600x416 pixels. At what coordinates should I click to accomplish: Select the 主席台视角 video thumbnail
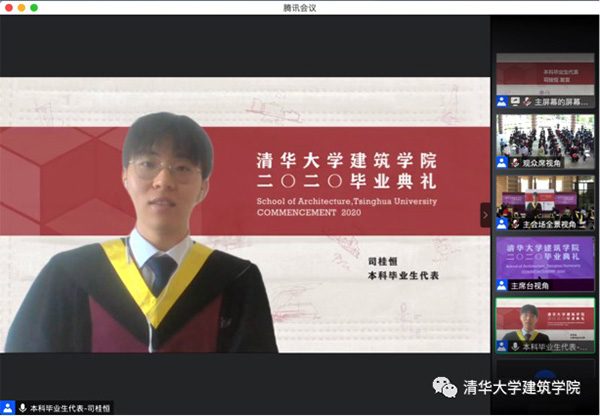(x=545, y=264)
